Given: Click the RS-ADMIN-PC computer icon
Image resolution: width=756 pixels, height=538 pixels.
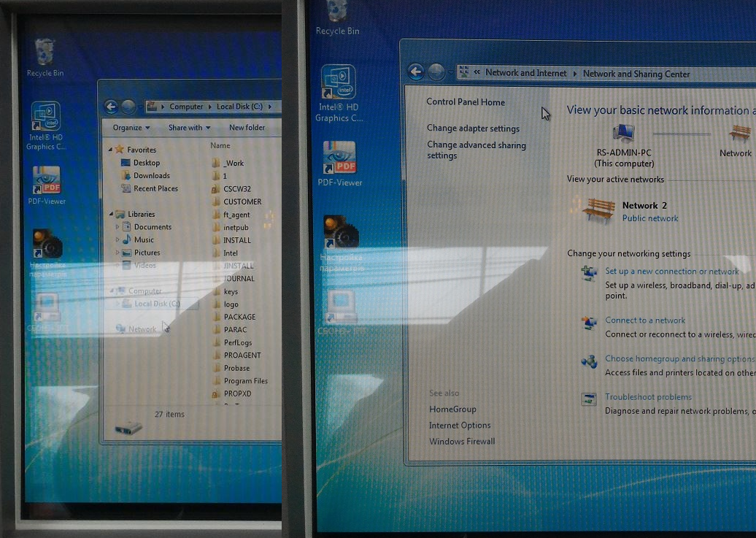Looking at the screenshot, I should [623, 134].
